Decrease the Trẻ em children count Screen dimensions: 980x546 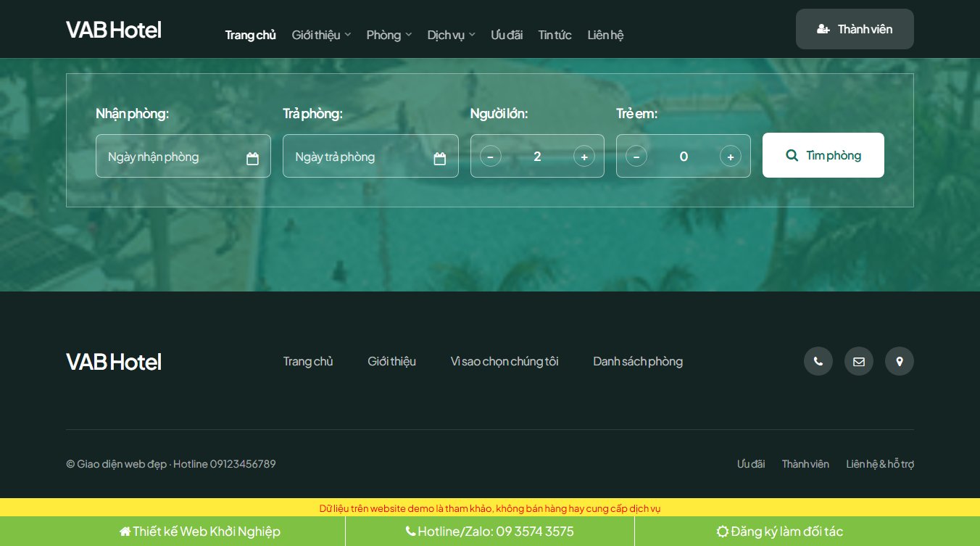(636, 156)
